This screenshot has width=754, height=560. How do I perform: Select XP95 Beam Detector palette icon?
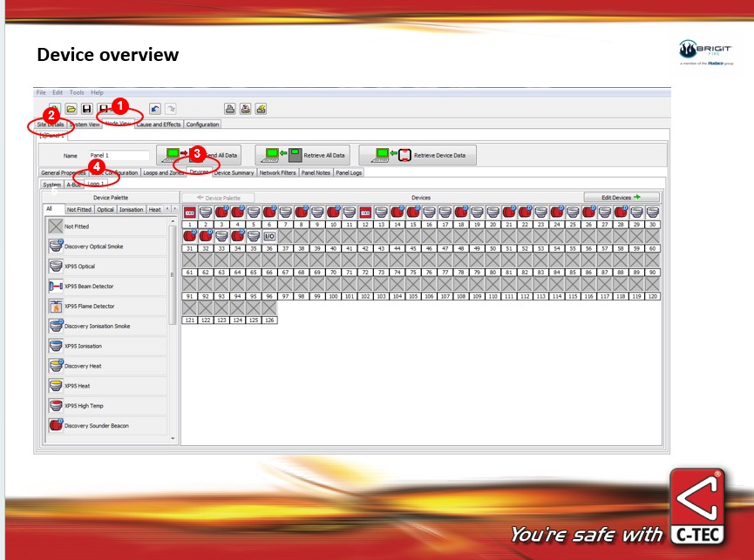56,286
